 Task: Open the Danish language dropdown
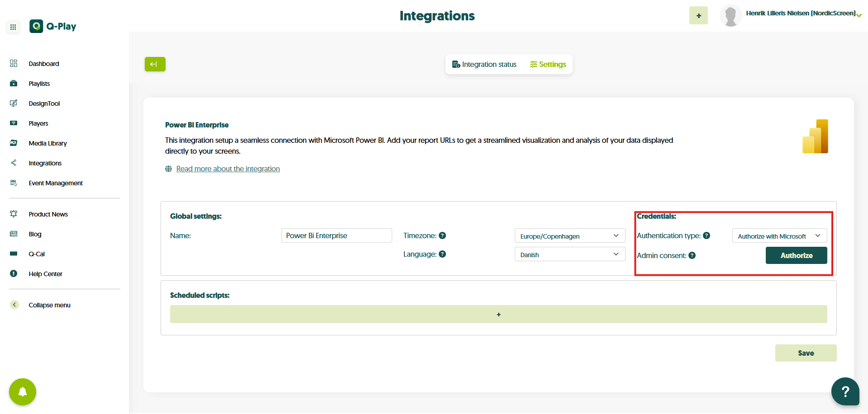pyautogui.click(x=569, y=254)
